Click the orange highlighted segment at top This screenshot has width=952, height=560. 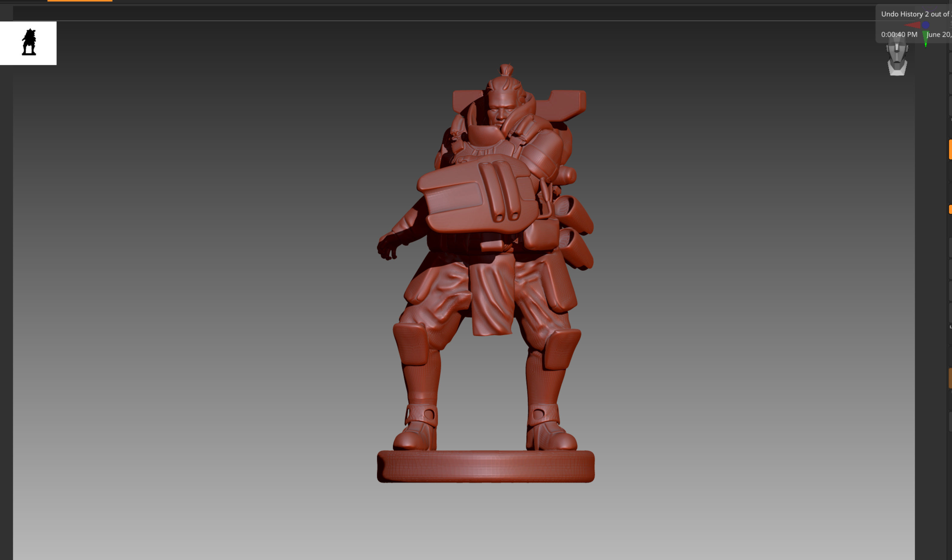coord(80,1)
